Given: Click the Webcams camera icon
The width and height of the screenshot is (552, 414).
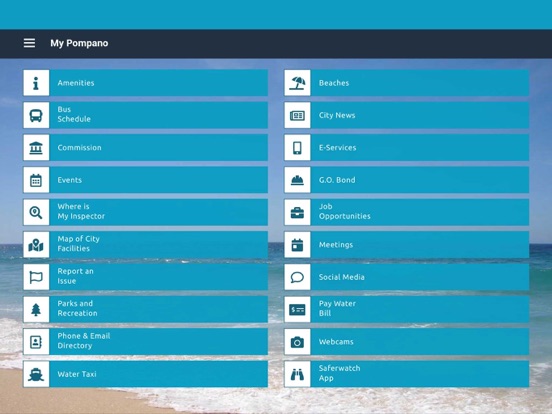Looking at the screenshot, I should coord(297,342).
